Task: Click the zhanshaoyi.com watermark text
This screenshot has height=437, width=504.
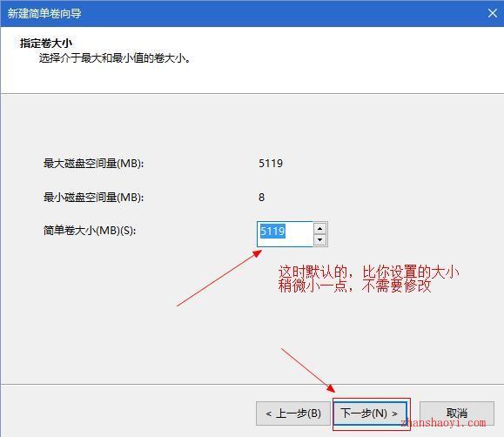Action: [x=444, y=422]
